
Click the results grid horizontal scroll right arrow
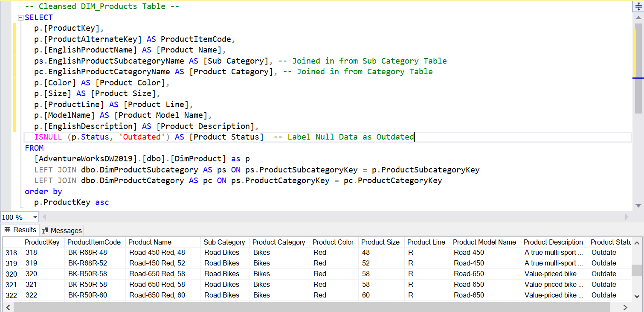click(626, 307)
